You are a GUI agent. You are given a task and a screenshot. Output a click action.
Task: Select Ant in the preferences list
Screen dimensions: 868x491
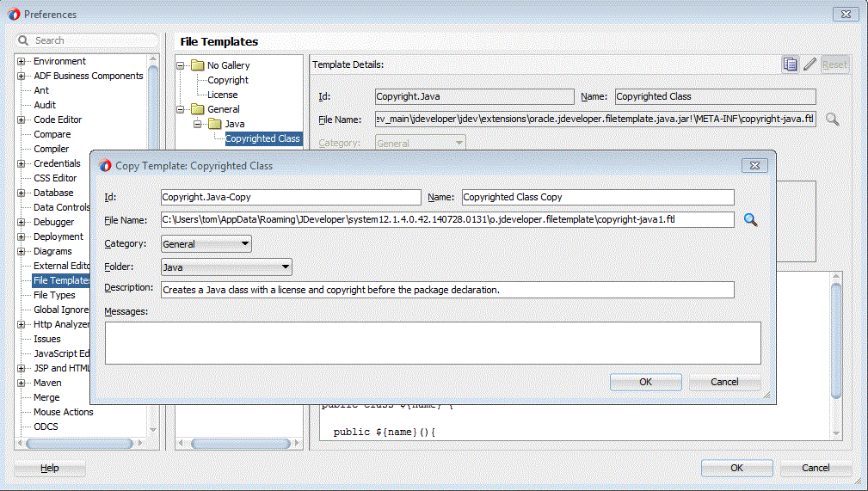pos(41,90)
